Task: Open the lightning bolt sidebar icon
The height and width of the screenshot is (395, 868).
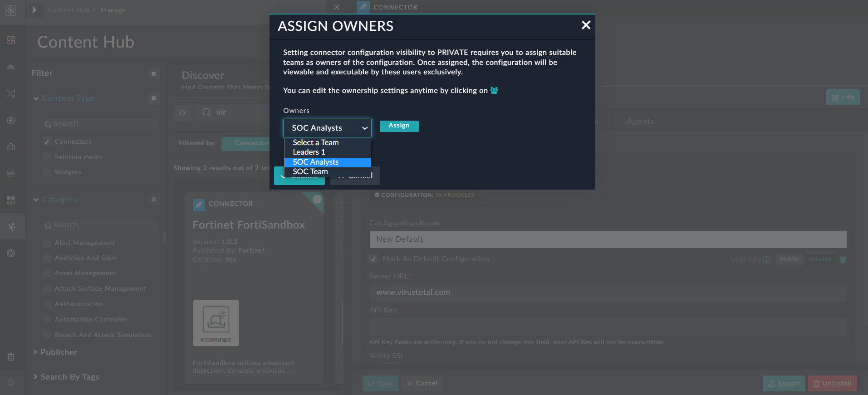Action: 11,121
